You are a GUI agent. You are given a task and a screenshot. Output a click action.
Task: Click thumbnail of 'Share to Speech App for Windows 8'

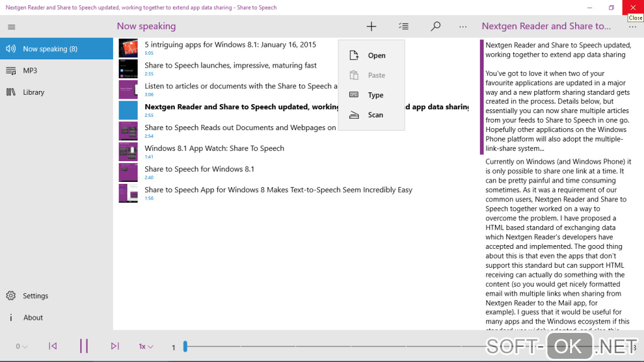click(x=128, y=193)
